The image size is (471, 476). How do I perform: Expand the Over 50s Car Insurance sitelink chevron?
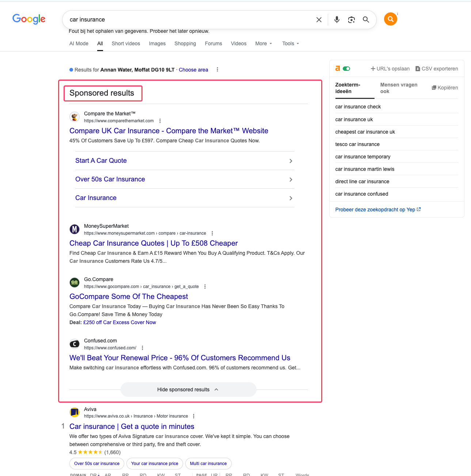coord(290,180)
